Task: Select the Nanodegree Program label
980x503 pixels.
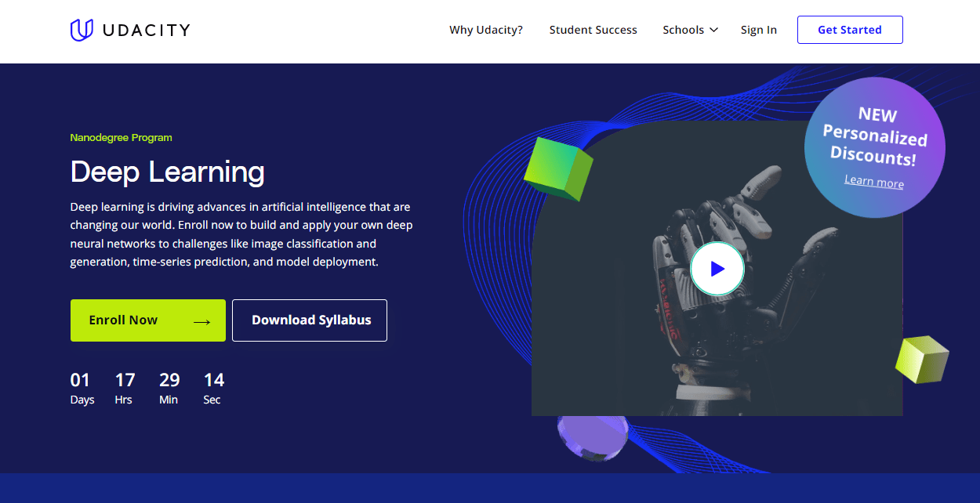Action: (121, 137)
